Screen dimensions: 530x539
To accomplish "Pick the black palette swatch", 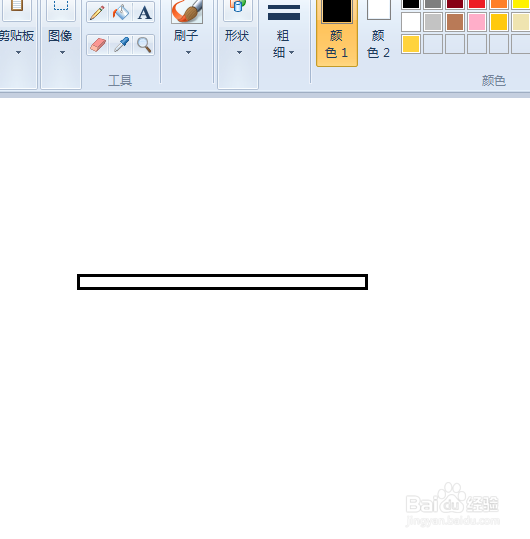I will (411, 4).
